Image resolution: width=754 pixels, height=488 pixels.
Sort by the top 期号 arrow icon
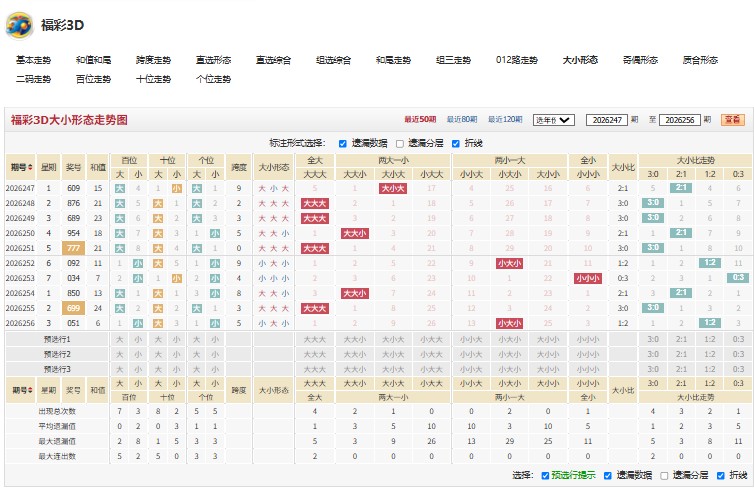(x=30, y=167)
